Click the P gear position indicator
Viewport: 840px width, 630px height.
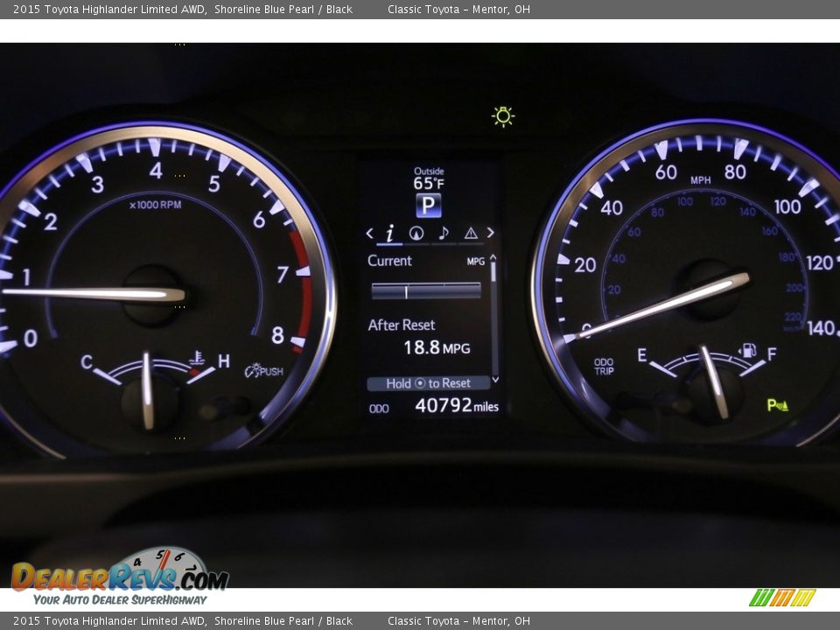pos(429,206)
